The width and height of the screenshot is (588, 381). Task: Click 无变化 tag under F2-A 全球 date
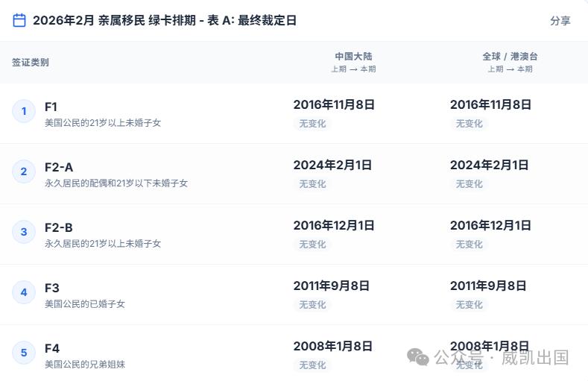pos(469,184)
